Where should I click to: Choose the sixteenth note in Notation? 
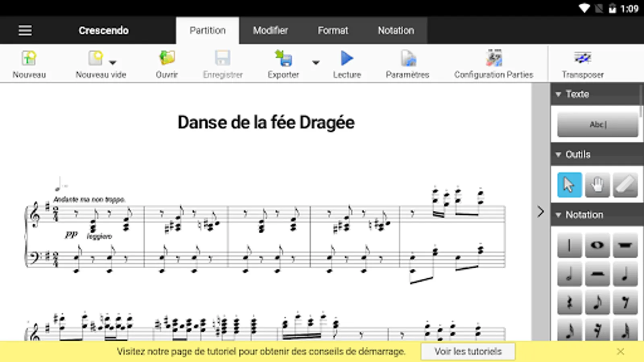pyautogui.click(x=569, y=330)
